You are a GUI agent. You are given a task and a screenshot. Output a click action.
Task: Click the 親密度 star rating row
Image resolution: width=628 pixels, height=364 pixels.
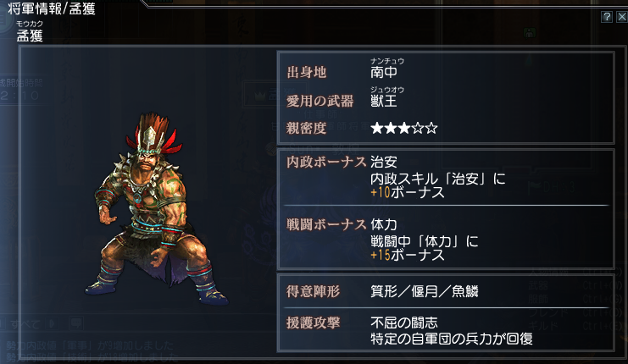(404, 129)
